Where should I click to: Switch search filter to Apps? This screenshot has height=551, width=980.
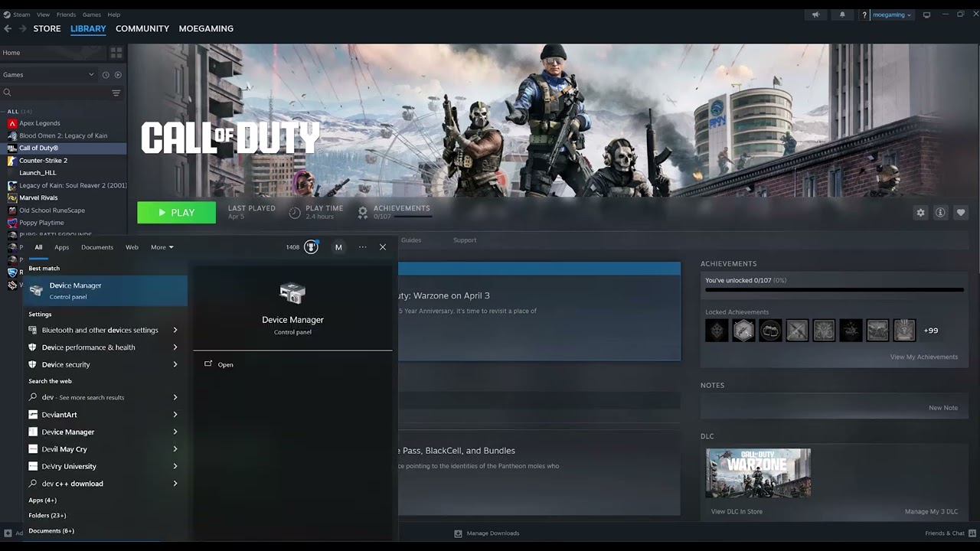pyautogui.click(x=62, y=247)
